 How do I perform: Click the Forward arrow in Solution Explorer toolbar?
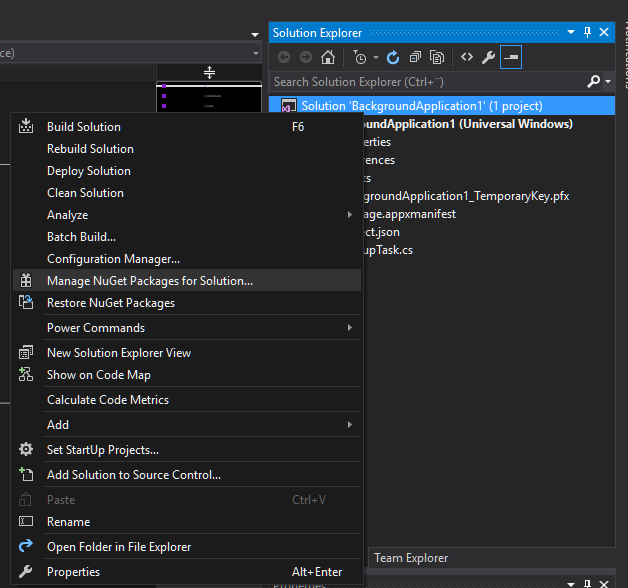[x=306, y=57]
